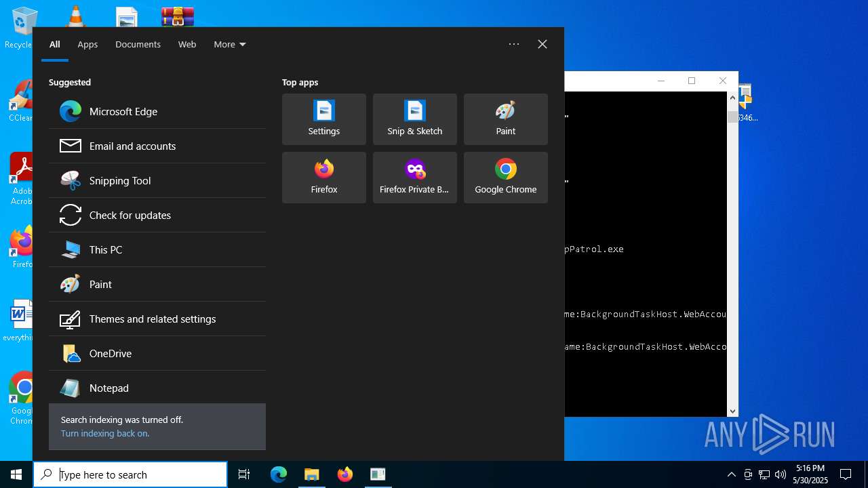Image resolution: width=868 pixels, height=488 pixels.
Task: Show hidden system tray icons
Action: (x=731, y=474)
